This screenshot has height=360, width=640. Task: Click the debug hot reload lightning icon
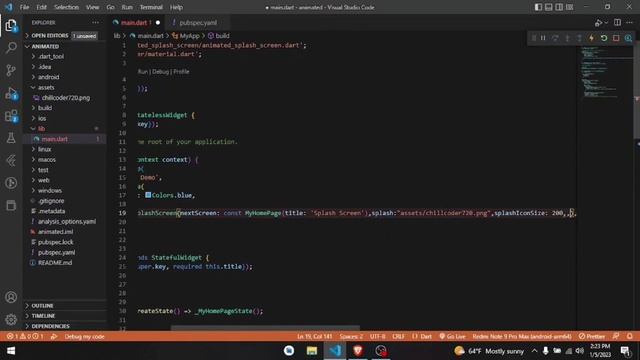[x=591, y=38]
